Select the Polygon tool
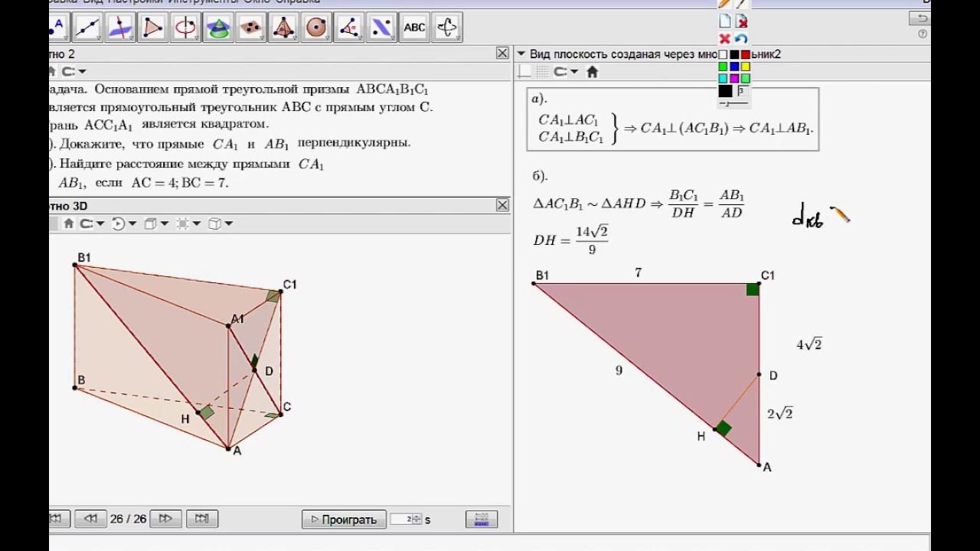 [152, 28]
